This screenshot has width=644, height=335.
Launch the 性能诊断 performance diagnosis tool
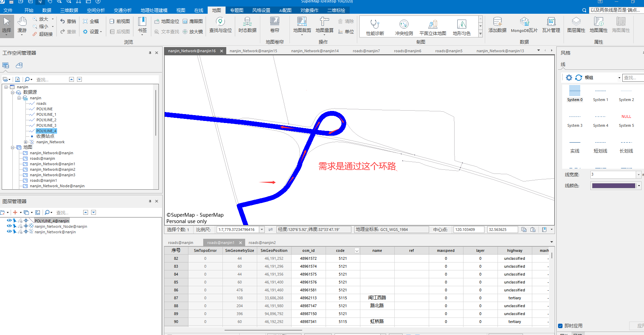[375, 27]
